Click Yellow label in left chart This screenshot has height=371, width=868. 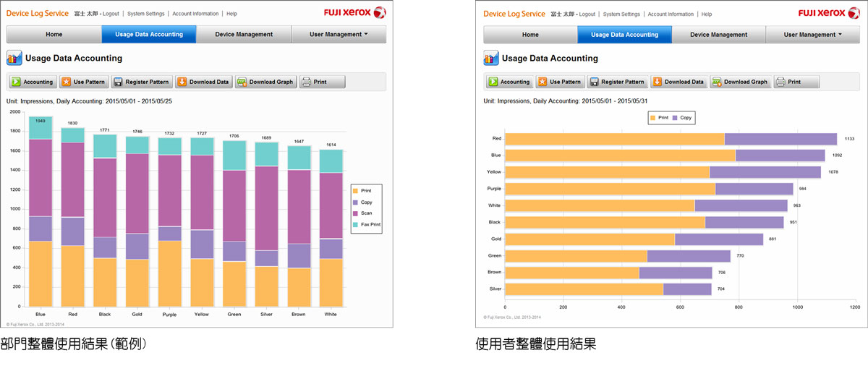pos(203,315)
